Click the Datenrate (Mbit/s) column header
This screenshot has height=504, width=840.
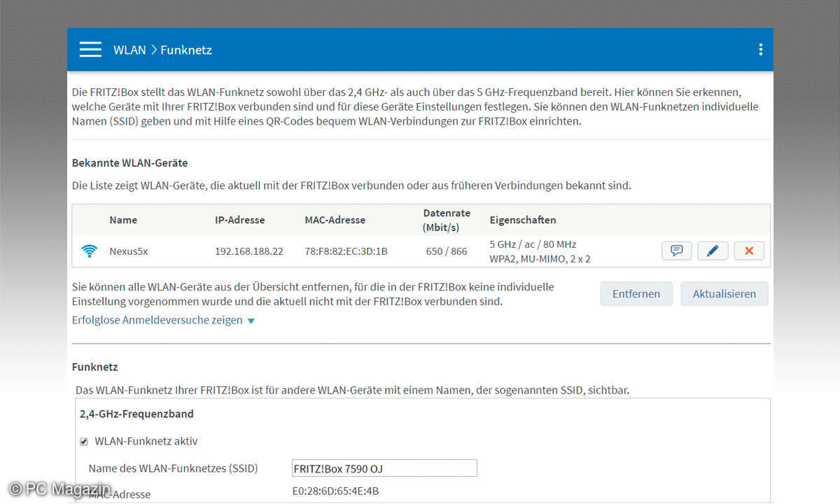(x=447, y=220)
